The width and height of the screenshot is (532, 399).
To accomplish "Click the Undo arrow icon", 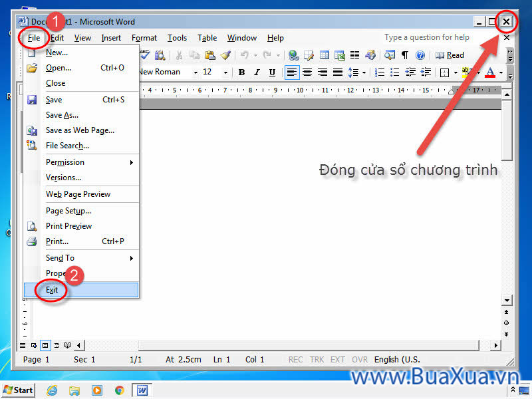I will tap(245, 55).
